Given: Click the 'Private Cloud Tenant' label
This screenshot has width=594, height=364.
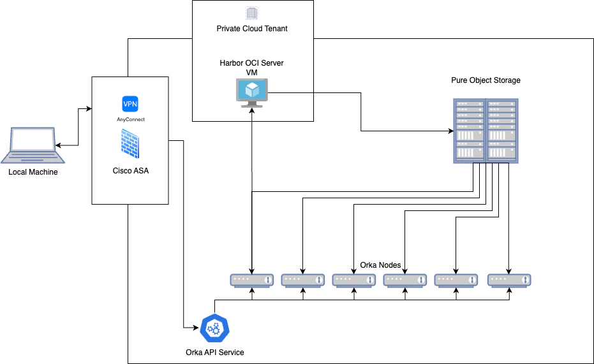Looking at the screenshot, I should (x=252, y=29).
